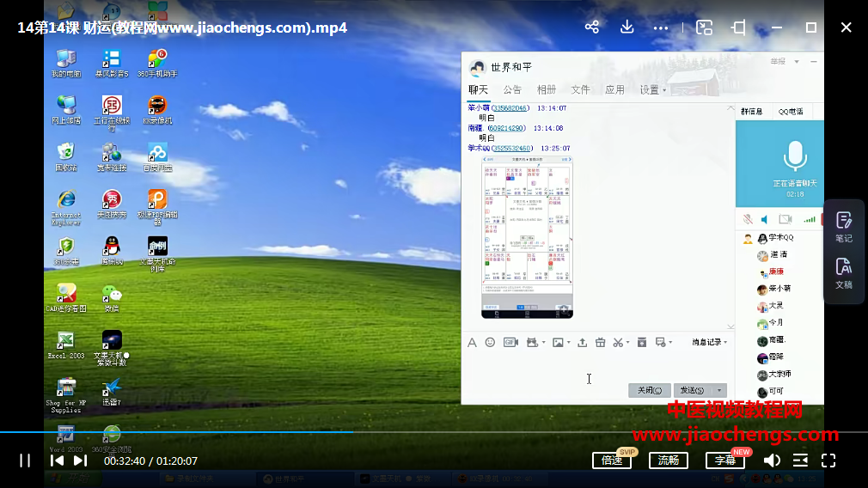Open the 文稿 transcript panel
The height and width of the screenshot is (488, 868).
point(844,273)
